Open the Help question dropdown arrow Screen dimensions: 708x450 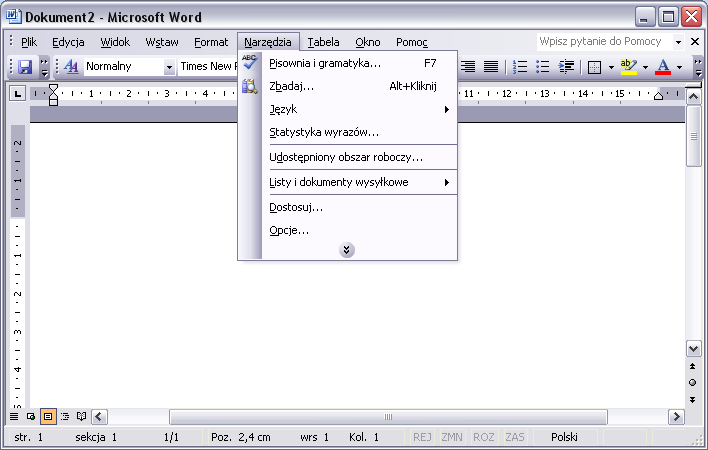pyautogui.click(x=678, y=42)
